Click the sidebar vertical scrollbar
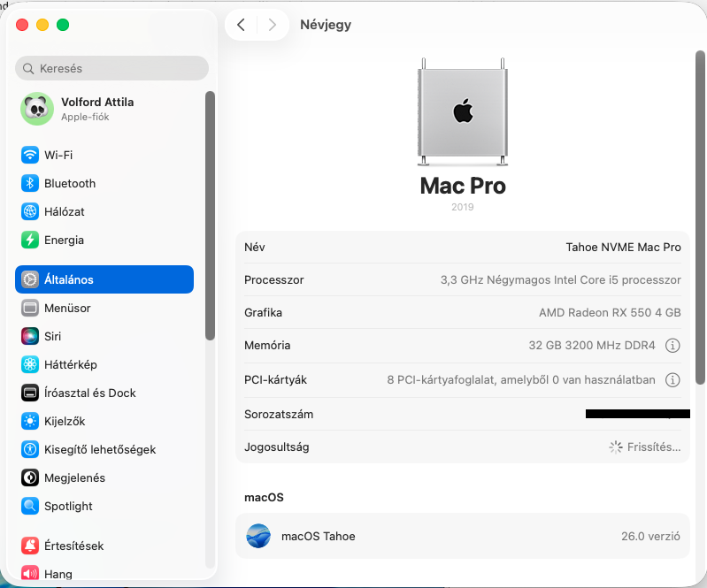 pyautogui.click(x=210, y=216)
